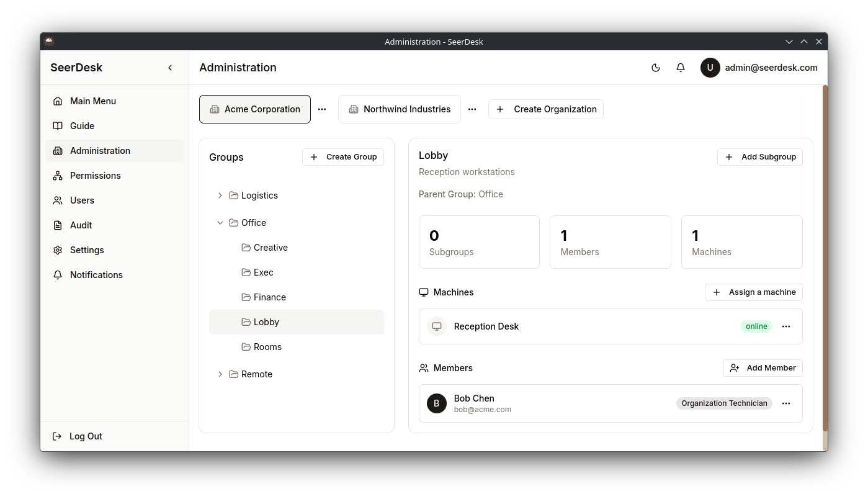This screenshot has height=499, width=868.
Task: Click the monitor icon next to Machines
Action: (424, 292)
